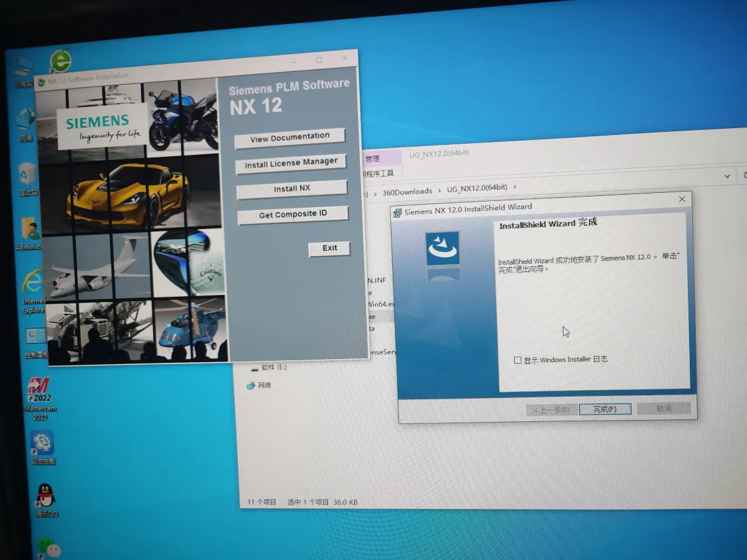Click 完成(F) to finish the wizard
The height and width of the screenshot is (560, 747).
pos(605,409)
